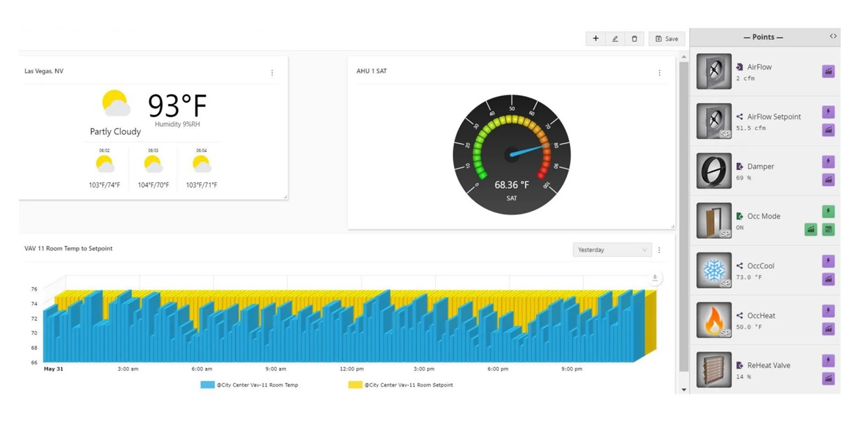Click OccCool lightning command icon

coord(828,261)
